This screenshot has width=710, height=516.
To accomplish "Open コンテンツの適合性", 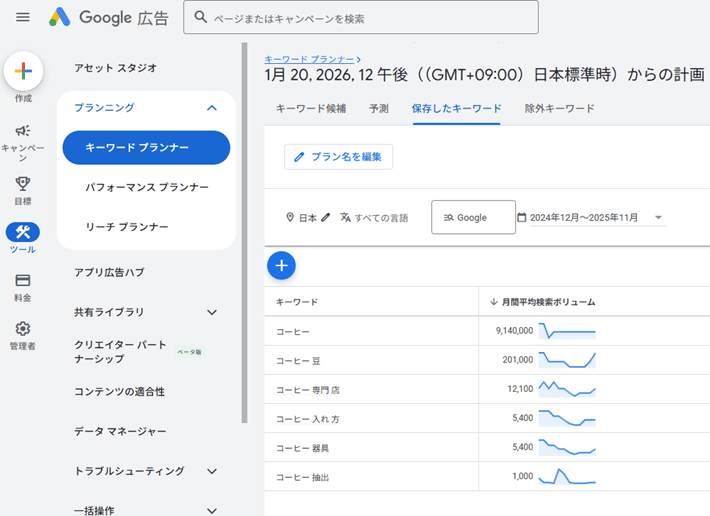I will [x=119, y=392].
